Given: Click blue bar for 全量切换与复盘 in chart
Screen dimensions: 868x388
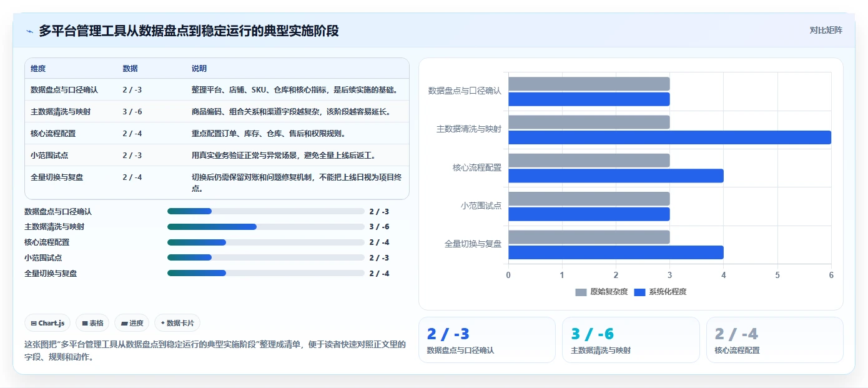Looking at the screenshot, I should coord(616,252).
